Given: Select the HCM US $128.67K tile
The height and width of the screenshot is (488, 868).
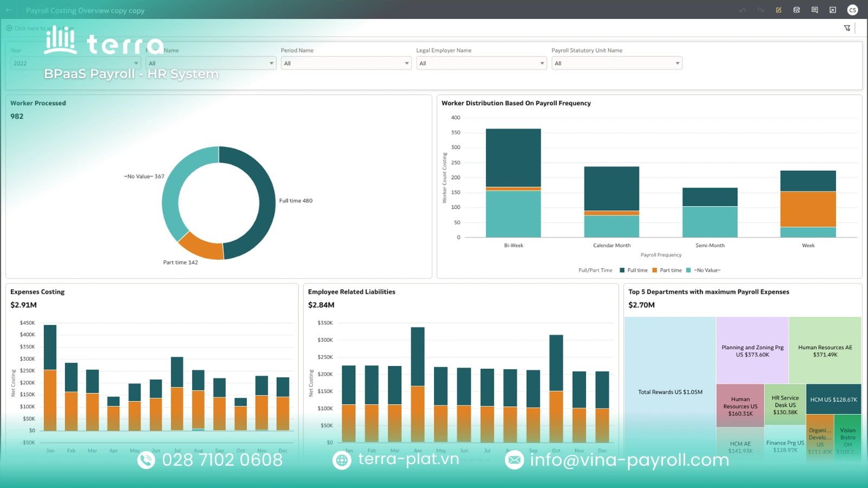Looking at the screenshot, I should (834, 400).
